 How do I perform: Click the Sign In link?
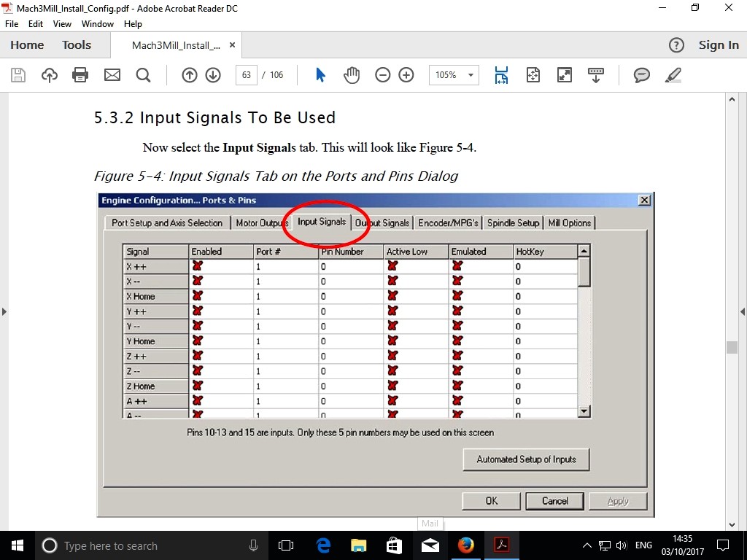(718, 45)
